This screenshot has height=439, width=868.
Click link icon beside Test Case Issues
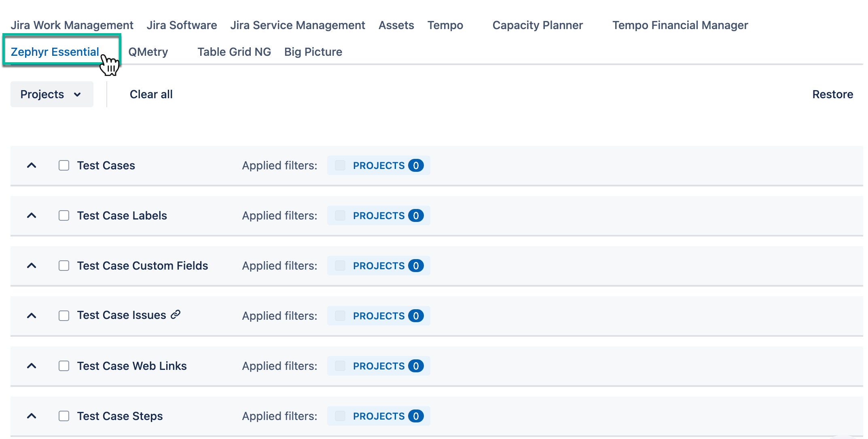[x=175, y=314]
